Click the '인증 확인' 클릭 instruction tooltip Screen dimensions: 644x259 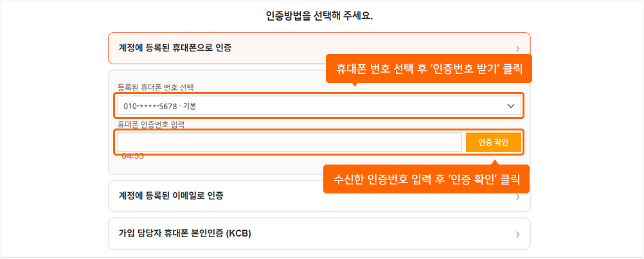(x=426, y=179)
